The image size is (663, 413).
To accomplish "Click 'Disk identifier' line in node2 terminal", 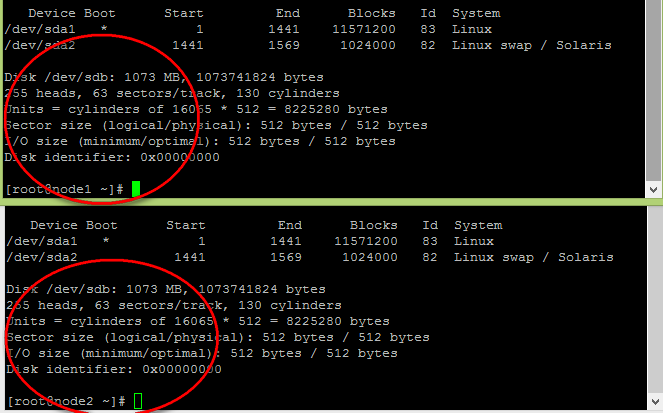I will coord(113,369).
